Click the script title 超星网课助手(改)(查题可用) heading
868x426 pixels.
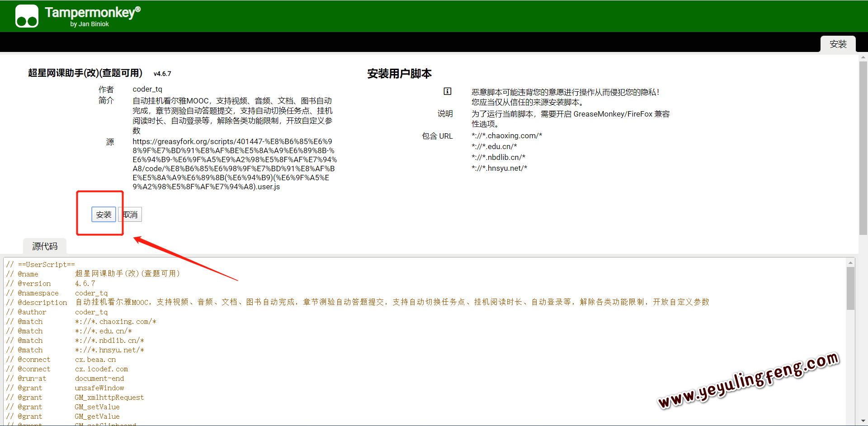point(85,73)
